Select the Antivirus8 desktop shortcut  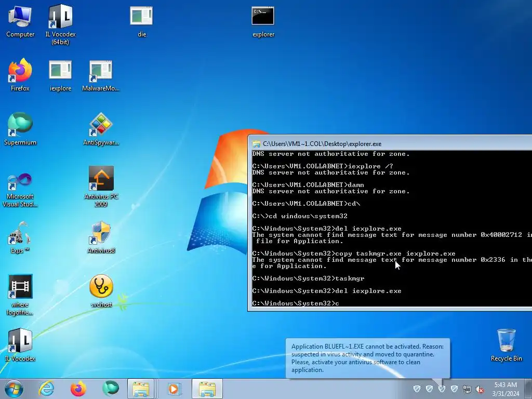coord(101,237)
